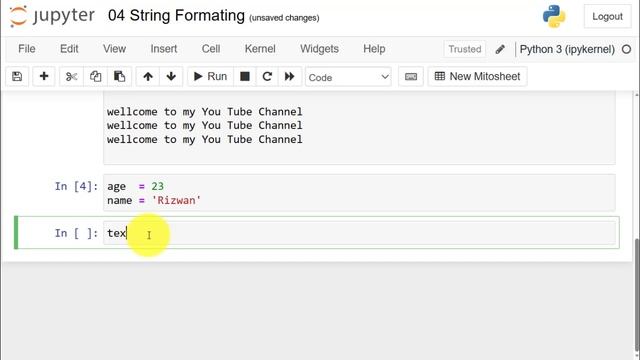The image size is (640, 360).
Task: Log out using the Logout button
Action: coord(607,16)
